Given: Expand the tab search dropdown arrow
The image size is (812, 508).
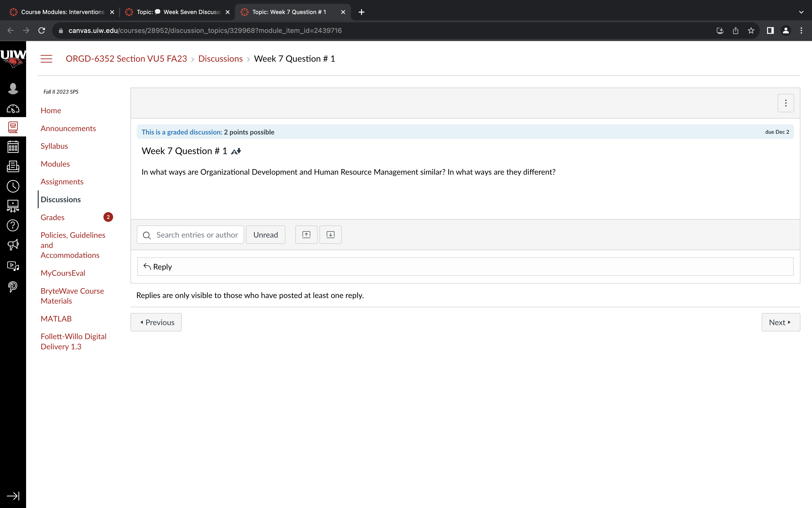Looking at the screenshot, I should pos(801,12).
